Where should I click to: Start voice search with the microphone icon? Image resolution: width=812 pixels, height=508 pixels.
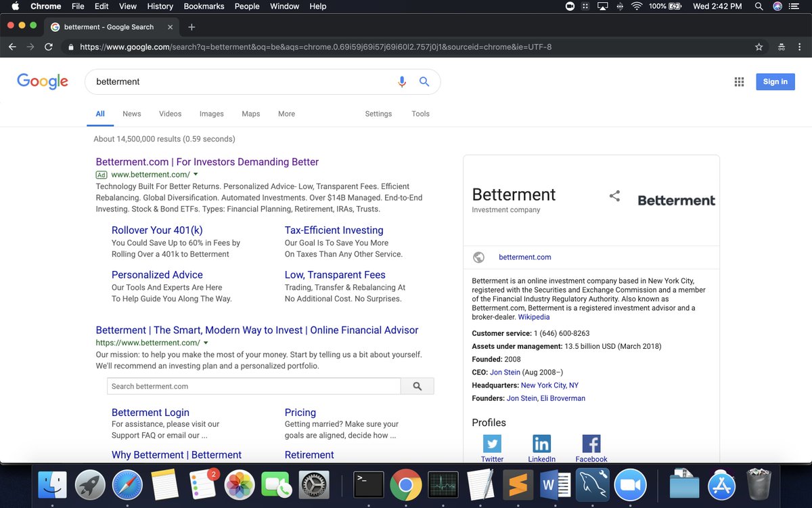click(x=402, y=82)
